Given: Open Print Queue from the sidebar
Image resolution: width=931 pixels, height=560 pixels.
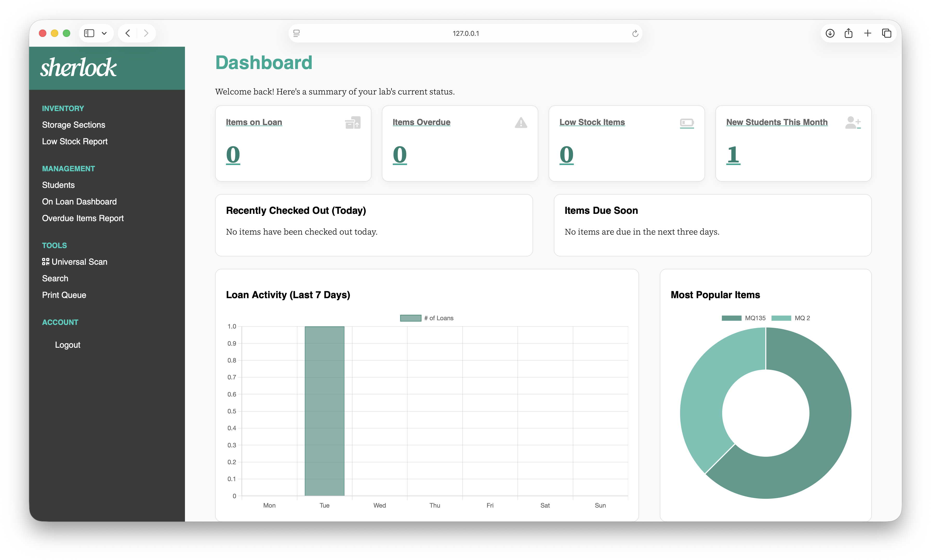Looking at the screenshot, I should tap(64, 295).
